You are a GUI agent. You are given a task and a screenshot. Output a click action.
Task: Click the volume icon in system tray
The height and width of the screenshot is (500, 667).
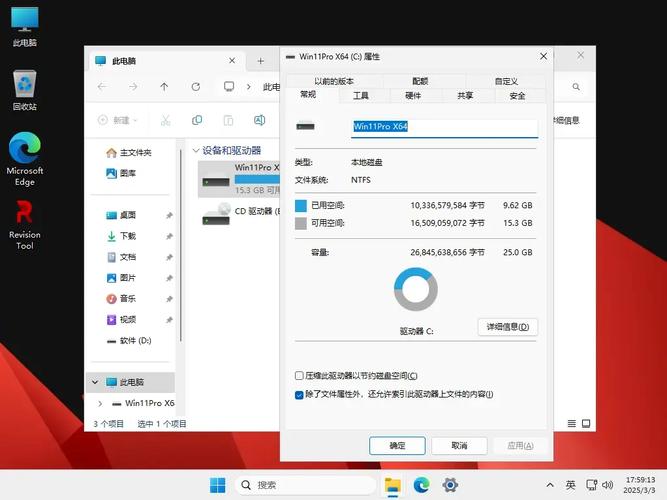click(x=608, y=485)
